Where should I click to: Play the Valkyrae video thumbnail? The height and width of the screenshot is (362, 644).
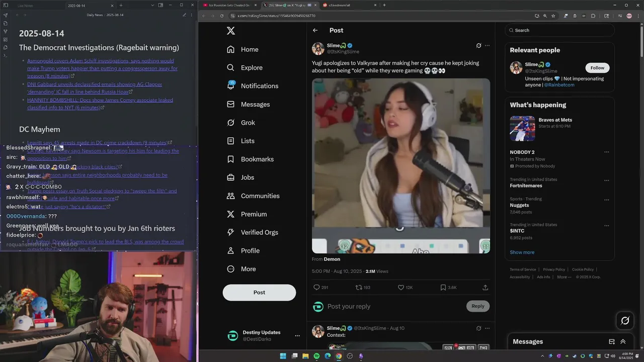click(401, 165)
